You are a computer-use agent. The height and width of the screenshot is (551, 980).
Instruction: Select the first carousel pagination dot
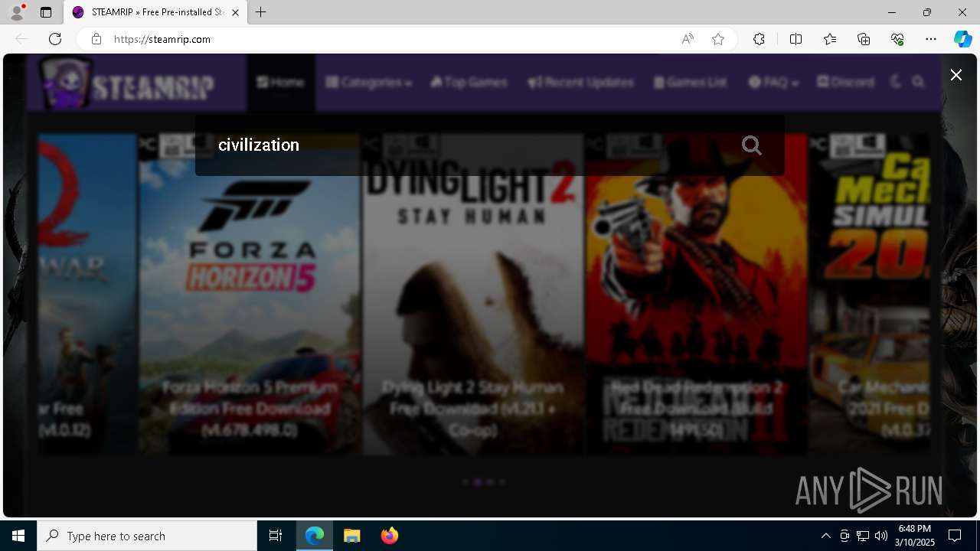click(465, 482)
